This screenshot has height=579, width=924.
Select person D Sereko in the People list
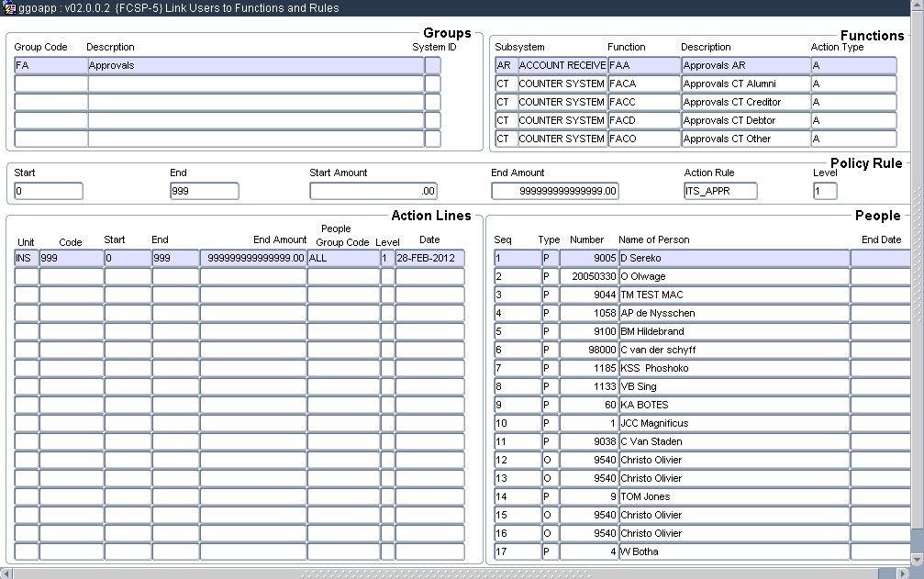(x=733, y=259)
